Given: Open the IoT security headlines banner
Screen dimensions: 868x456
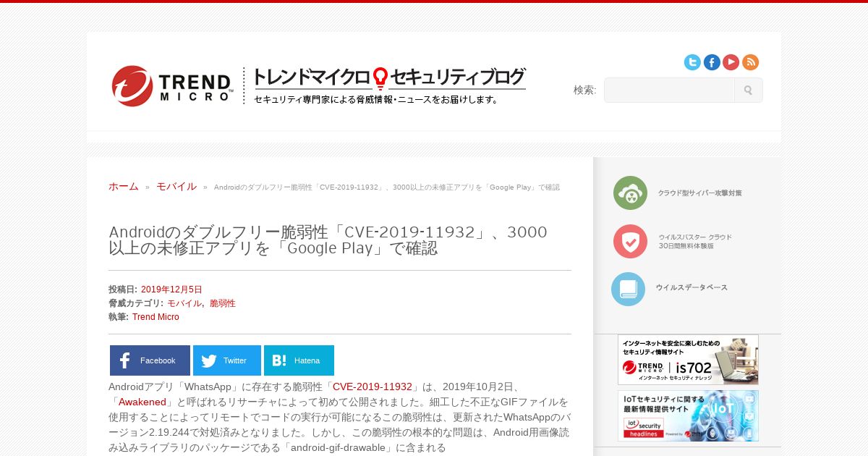Looking at the screenshot, I should pos(688,415).
